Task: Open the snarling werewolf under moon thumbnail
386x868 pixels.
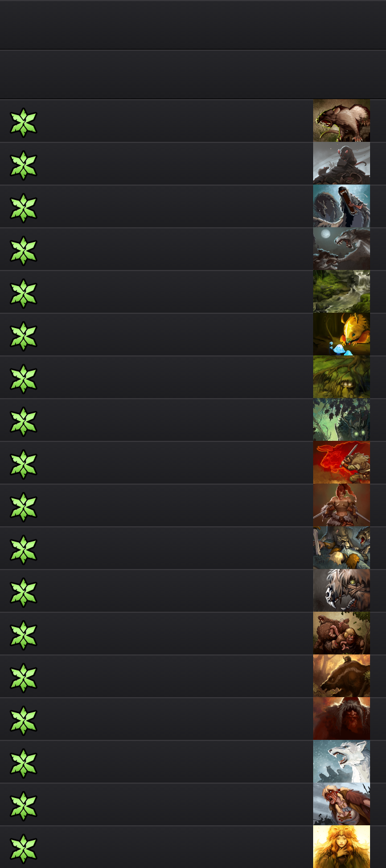Action: tap(342, 249)
